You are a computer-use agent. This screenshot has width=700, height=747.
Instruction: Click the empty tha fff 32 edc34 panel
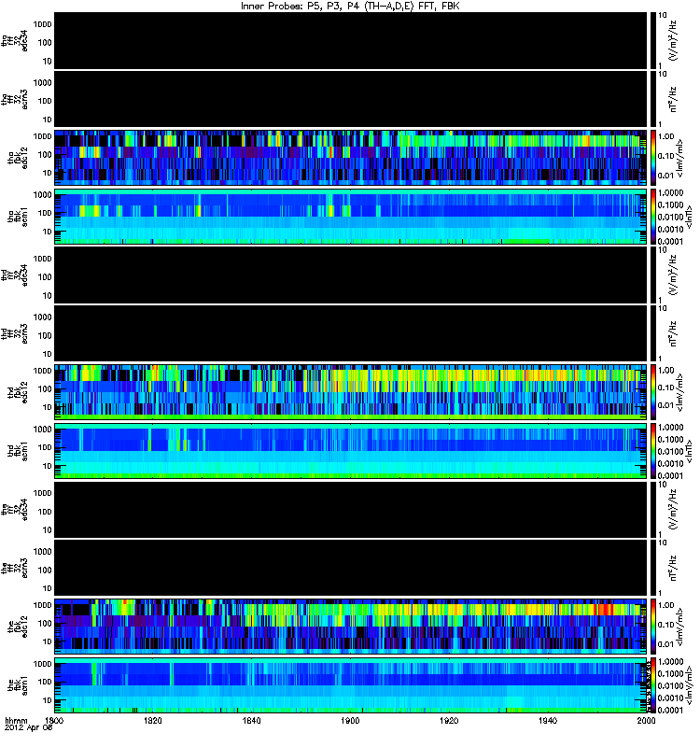coord(351,40)
